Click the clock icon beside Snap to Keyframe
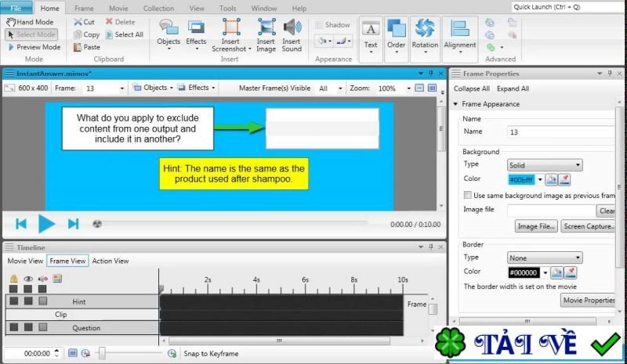 coord(172,353)
